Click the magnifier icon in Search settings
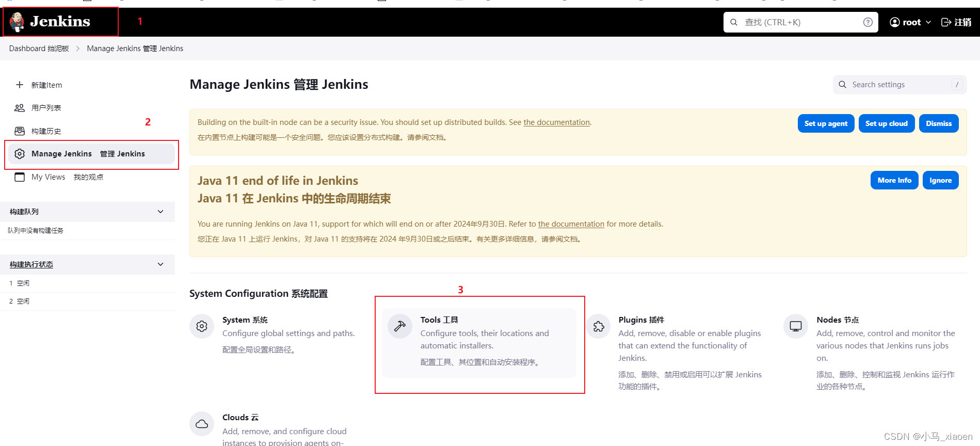This screenshot has width=980, height=446. pos(842,85)
